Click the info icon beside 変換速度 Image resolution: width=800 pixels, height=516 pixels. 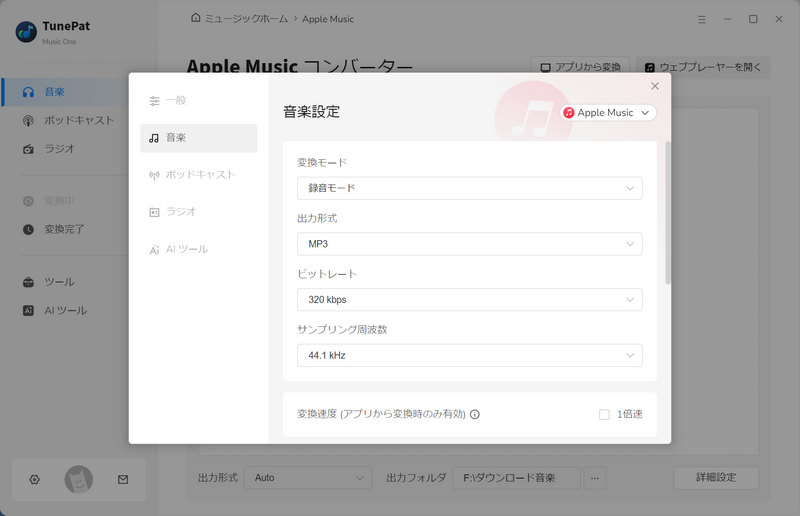click(x=474, y=414)
